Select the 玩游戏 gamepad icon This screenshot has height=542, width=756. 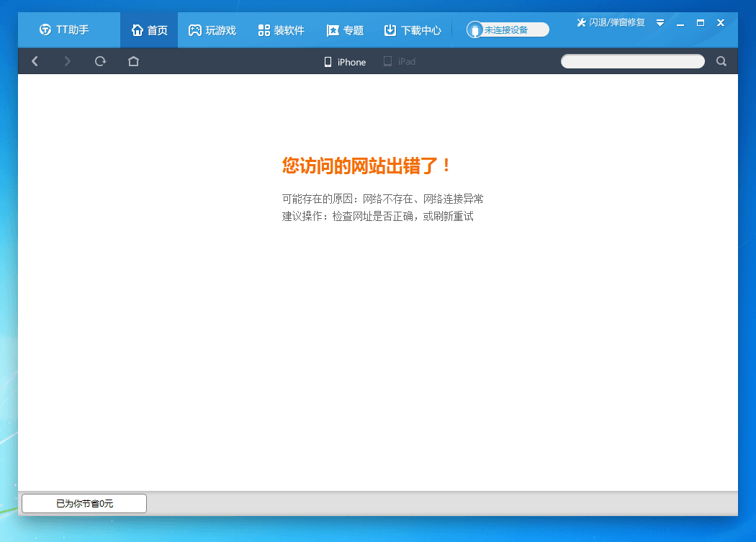coord(194,30)
